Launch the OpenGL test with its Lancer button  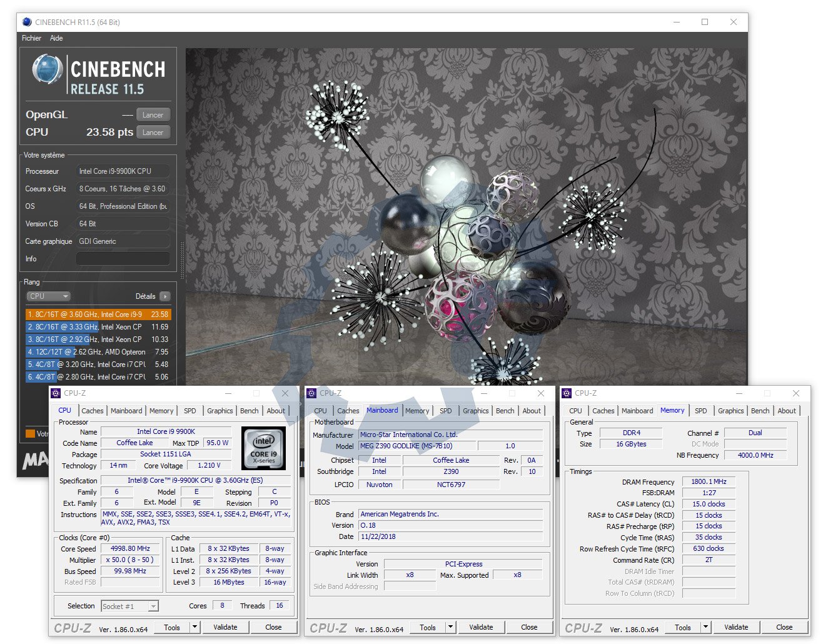coord(153,115)
